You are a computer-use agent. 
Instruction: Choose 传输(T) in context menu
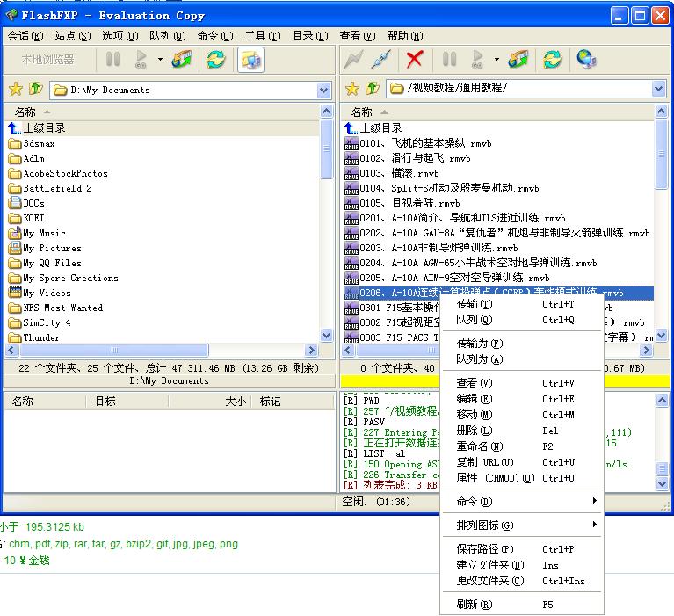[522, 304]
